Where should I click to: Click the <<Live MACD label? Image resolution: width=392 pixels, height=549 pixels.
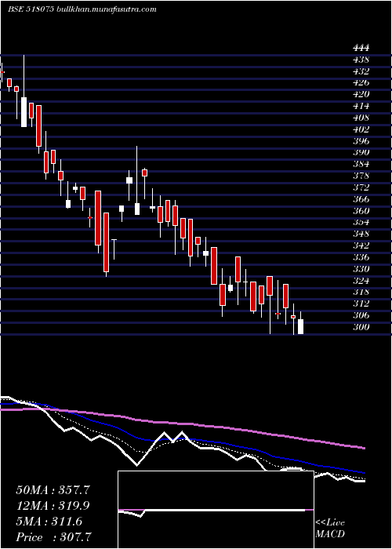tap(330, 529)
